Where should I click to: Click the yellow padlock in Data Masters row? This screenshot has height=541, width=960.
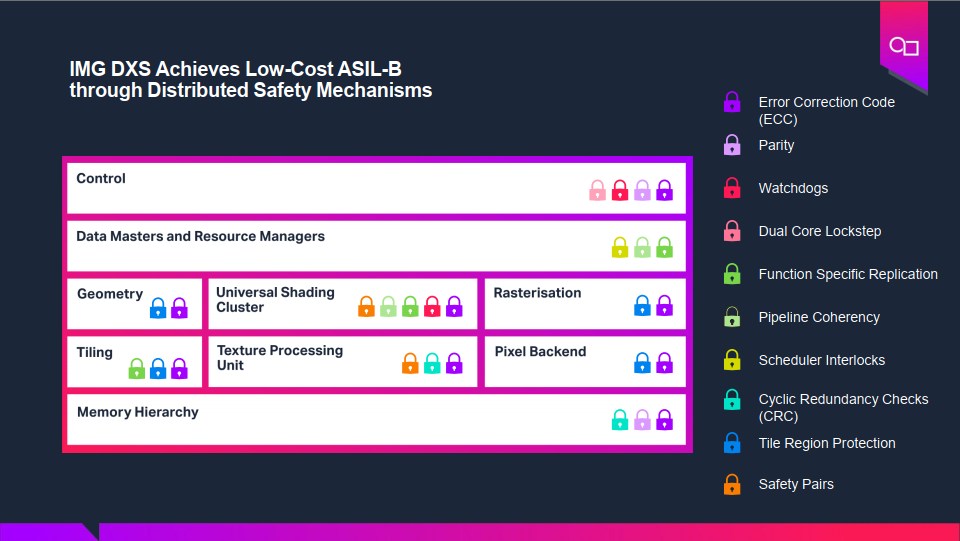tap(620, 248)
